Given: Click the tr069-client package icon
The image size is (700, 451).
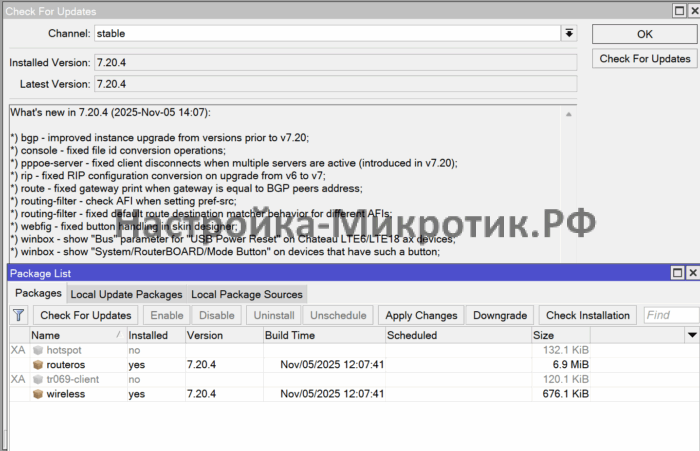Looking at the screenshot, I should [38, 380].
